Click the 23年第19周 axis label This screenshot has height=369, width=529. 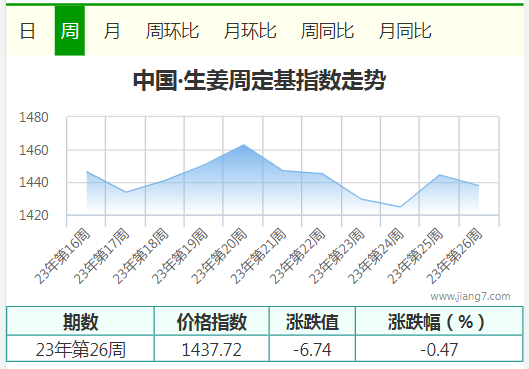coord(179,256)
